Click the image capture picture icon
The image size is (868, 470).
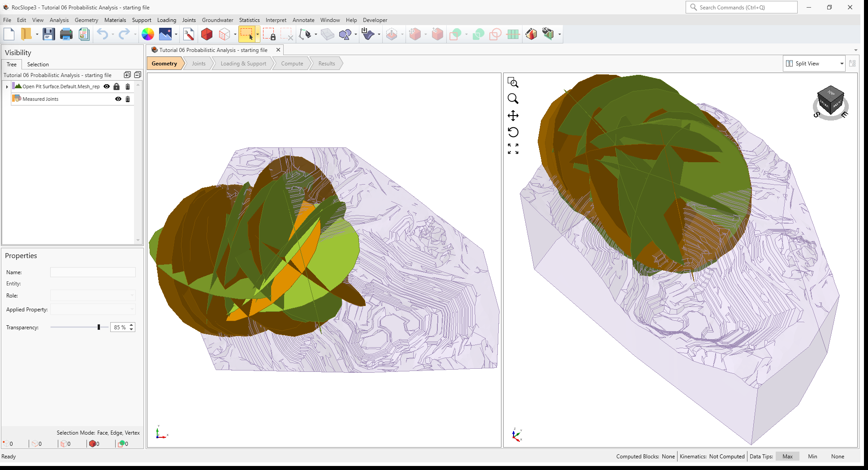tap(165, 34)
